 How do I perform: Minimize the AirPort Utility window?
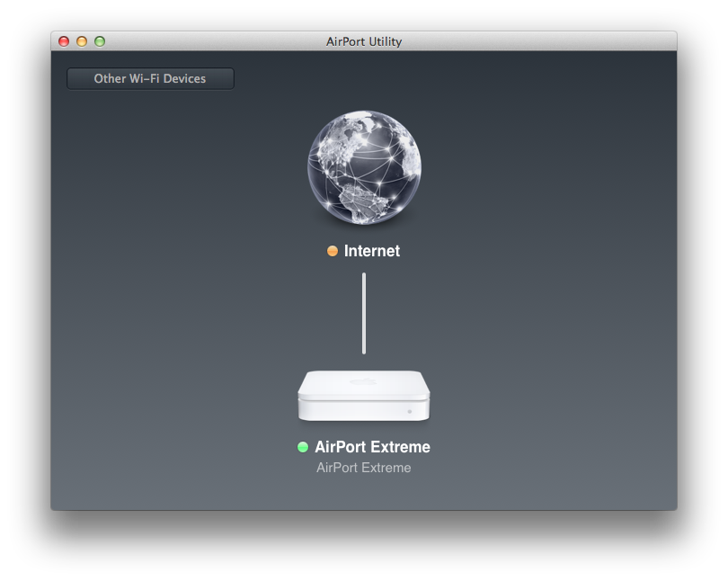point(82,41)
